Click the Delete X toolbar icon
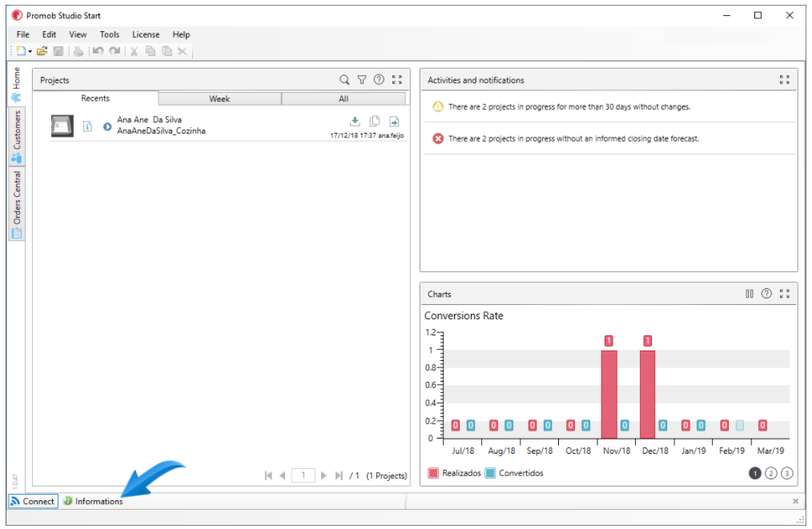Viewport: 812px width, 529px height. [183, 50]
